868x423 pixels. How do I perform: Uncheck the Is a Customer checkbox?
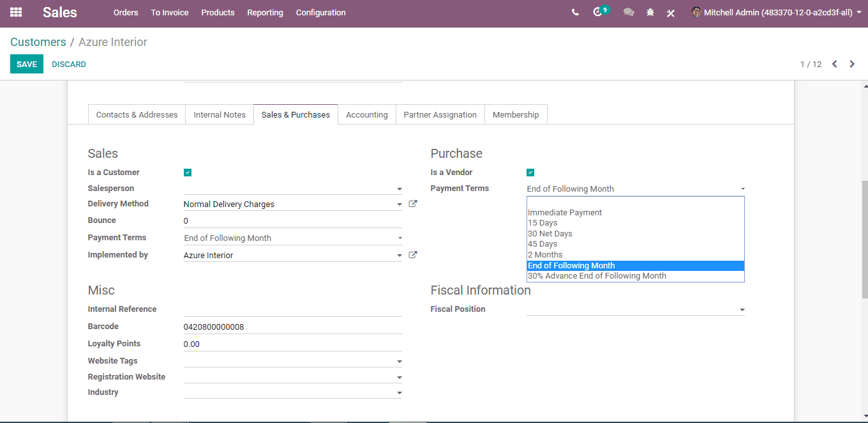coord(188,173)
